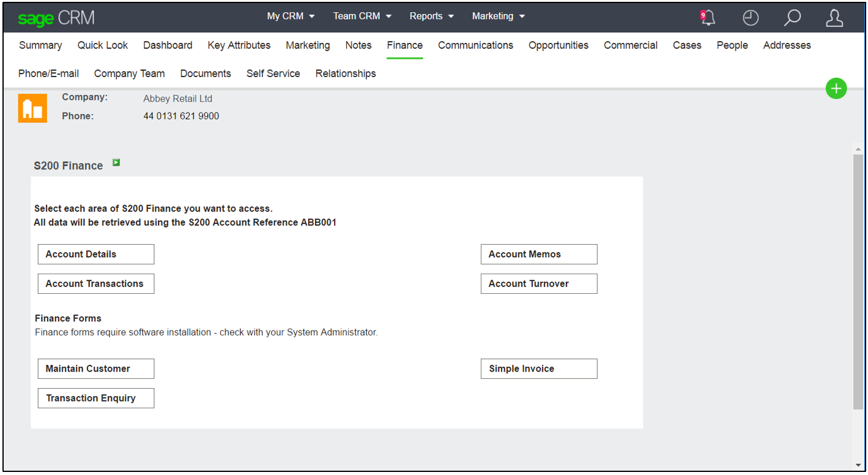868x475 pixels.
Task: Open the Marketing dropdown in top bar
Action: pos(499,17)
